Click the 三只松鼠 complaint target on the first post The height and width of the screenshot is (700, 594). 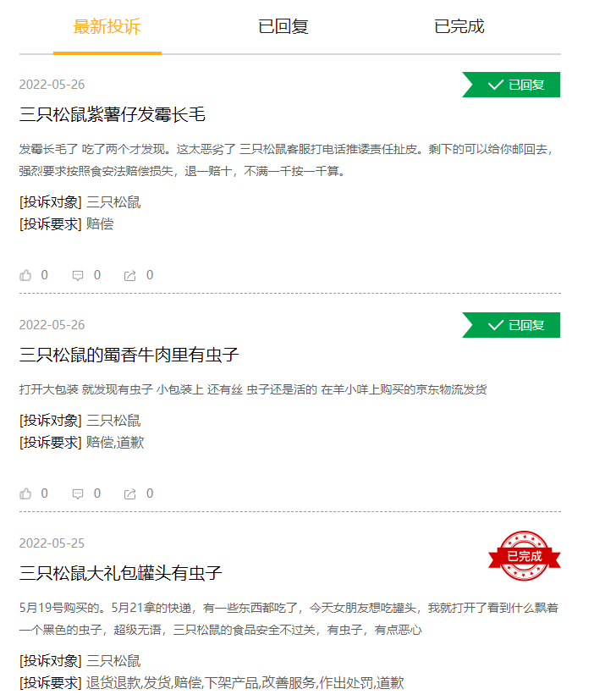113,202
